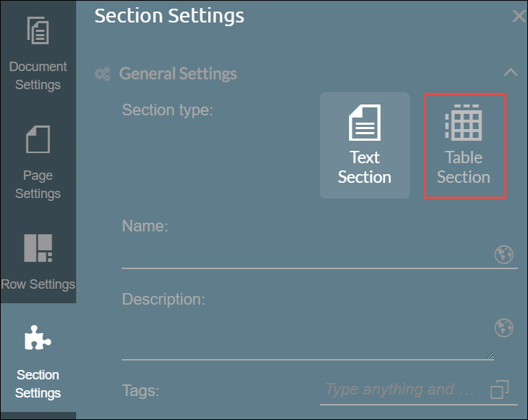Image resolution: width=528 pixels, height=420 pixels.
Task: Switch to the Page Settings panel
Action: coord(38,162)
